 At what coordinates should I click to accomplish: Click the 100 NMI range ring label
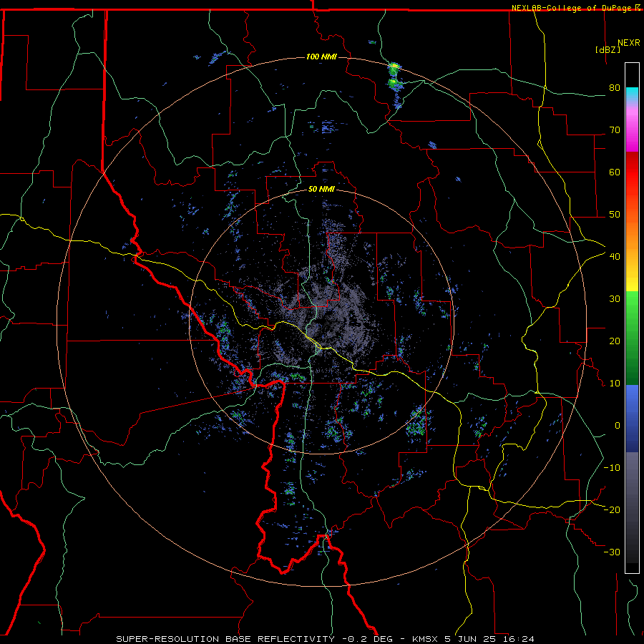[x=321, y=57]
